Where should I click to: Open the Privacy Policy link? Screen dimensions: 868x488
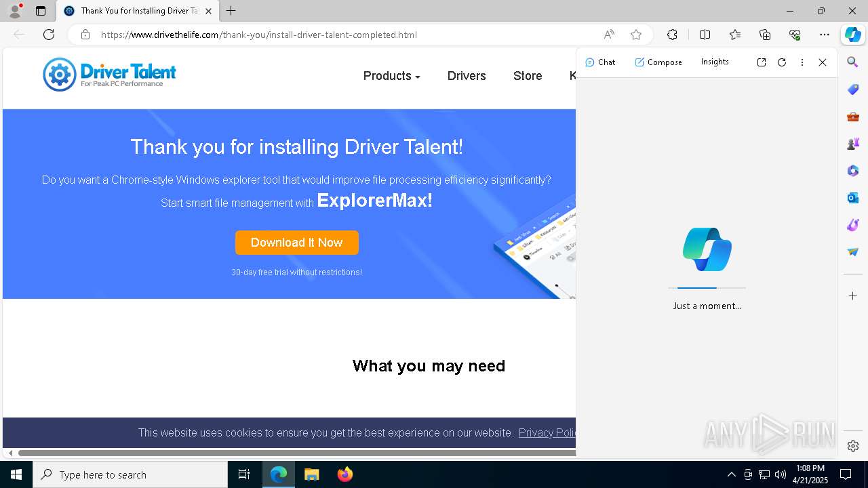(x=547, y=432)
